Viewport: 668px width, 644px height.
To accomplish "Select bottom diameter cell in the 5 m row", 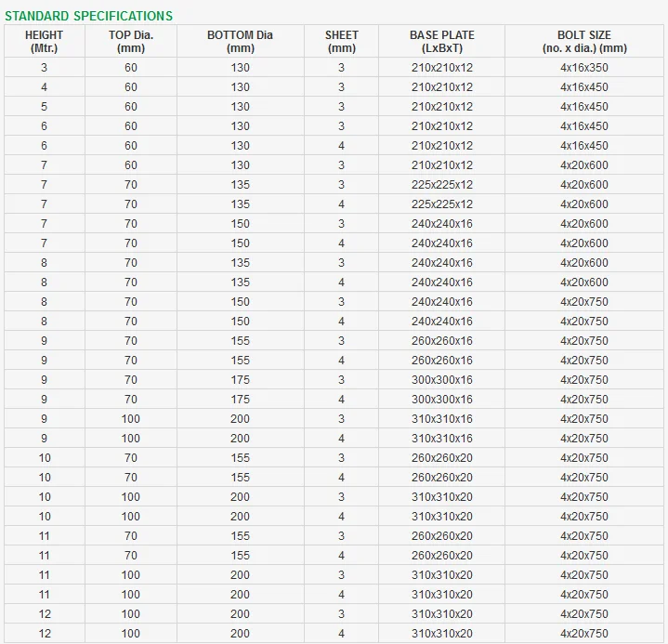I will pyautogui.click(x=240, y=107).
